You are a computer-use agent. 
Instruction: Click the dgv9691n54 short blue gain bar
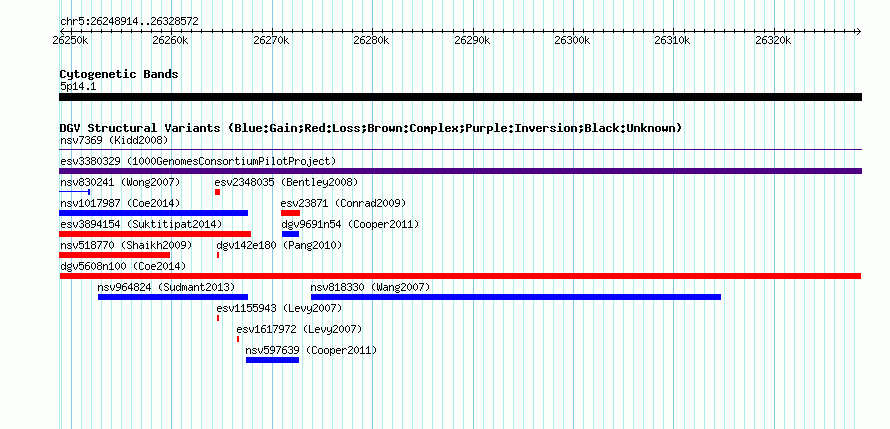coord(291,234)
